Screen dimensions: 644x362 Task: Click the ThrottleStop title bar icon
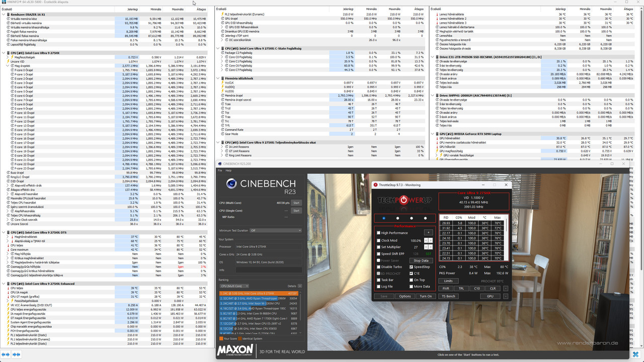tap(375, 185)
